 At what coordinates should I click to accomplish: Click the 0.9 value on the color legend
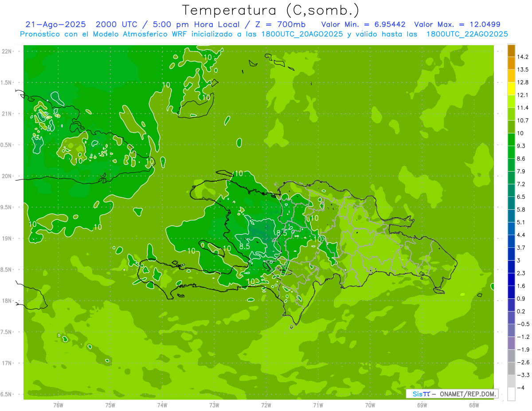click(521, 298)
